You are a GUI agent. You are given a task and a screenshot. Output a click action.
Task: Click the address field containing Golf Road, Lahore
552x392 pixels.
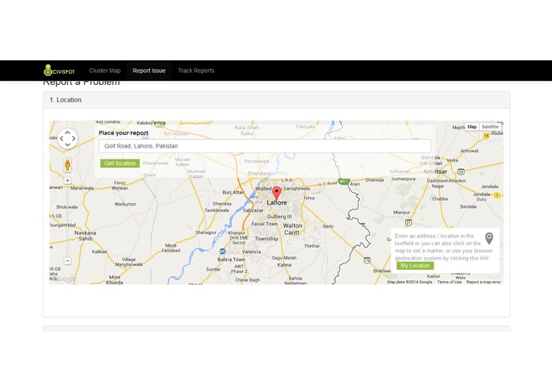[x=264, y=146]
